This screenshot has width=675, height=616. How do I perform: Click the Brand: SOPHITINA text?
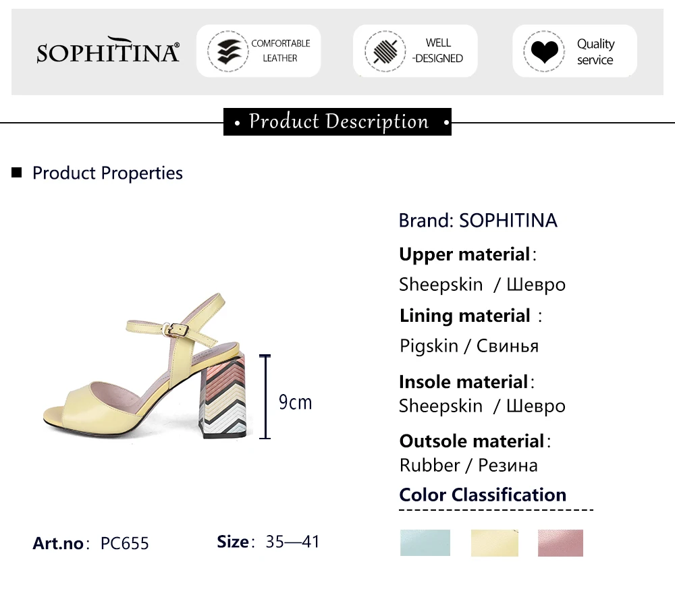(x=478, y=221)
